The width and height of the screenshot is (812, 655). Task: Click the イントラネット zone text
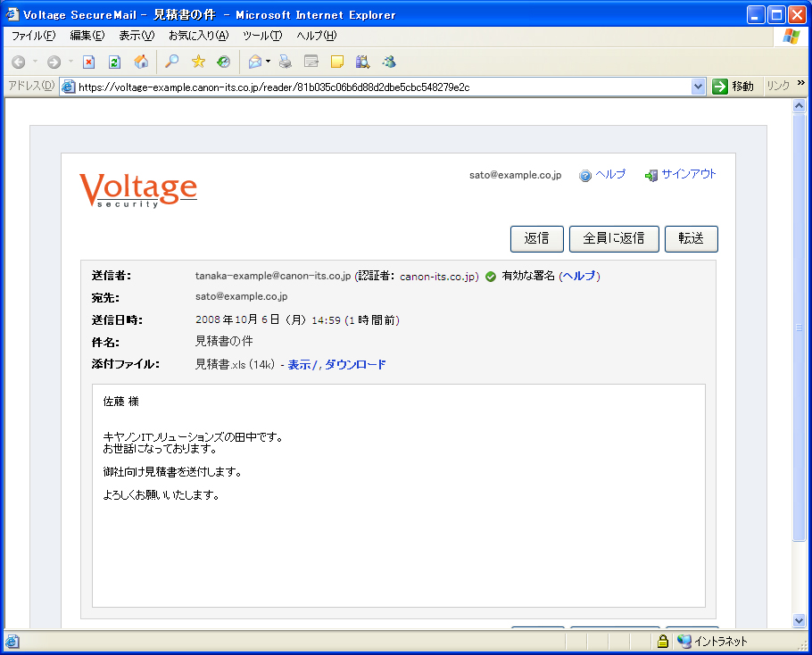pos(721,642)
